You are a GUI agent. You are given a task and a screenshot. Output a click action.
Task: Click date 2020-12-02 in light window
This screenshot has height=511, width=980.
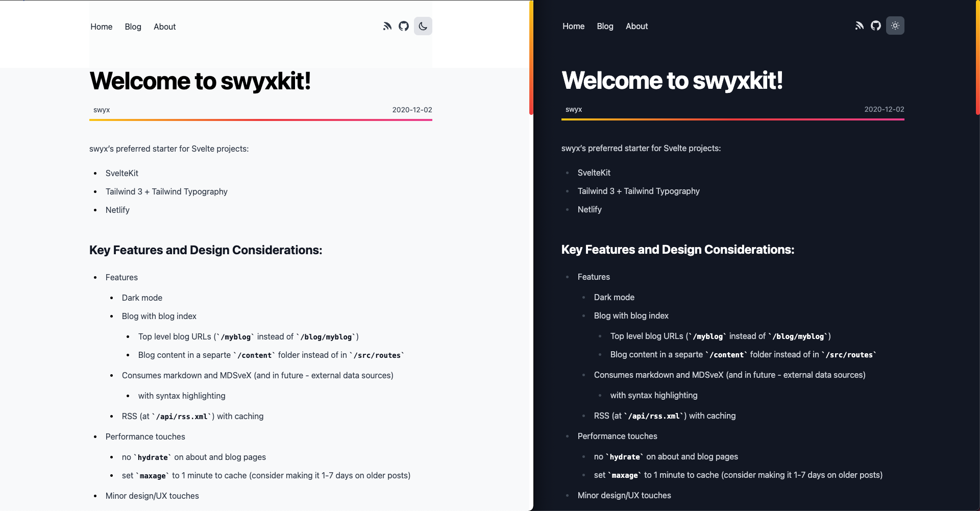[x=412, y=110]
